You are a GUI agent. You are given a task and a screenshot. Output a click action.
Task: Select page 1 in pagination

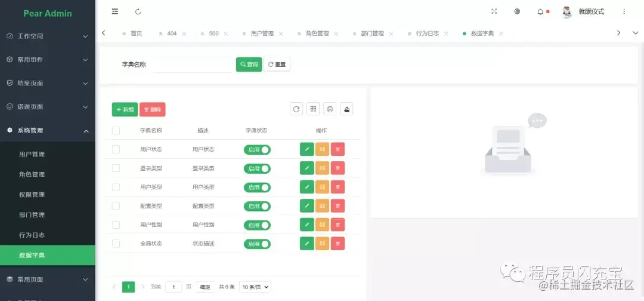tap(129, 287)
